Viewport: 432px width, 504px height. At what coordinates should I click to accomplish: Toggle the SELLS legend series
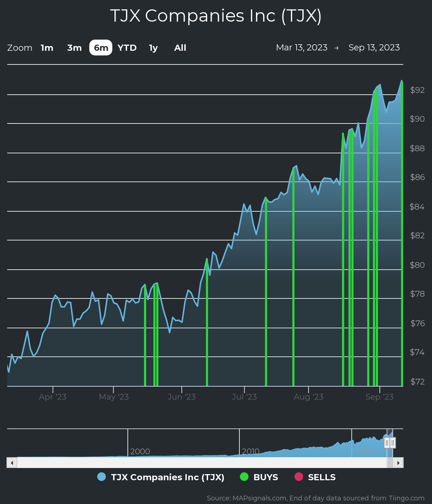[315, 477]
